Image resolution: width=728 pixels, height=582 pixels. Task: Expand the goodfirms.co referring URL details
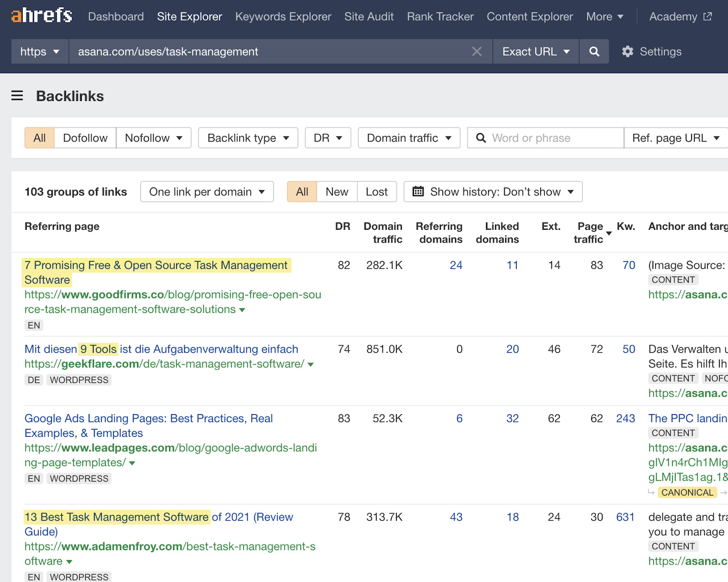coord(243,309)
